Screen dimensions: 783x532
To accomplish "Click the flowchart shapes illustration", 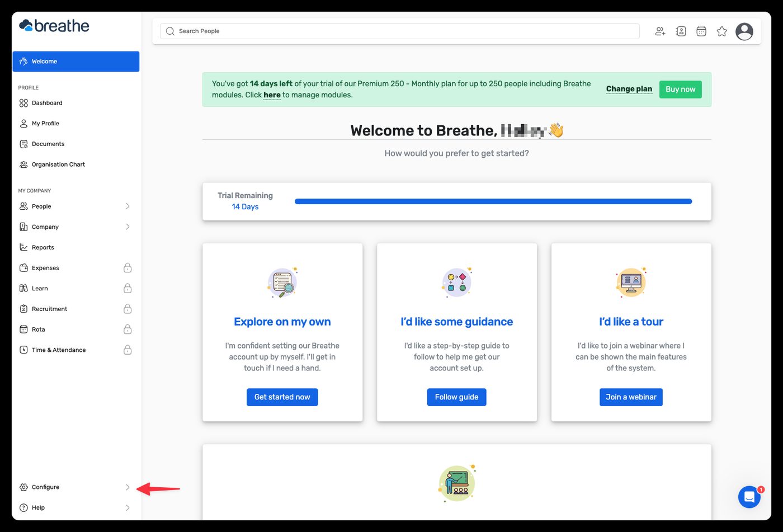I will click(x=457, y=282).
